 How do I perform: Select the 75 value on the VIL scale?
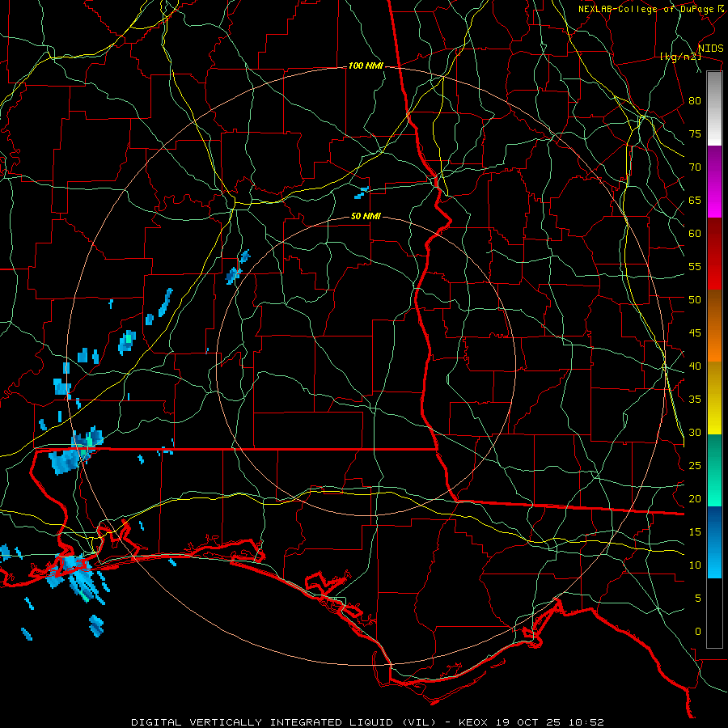(x=695, y=134)
